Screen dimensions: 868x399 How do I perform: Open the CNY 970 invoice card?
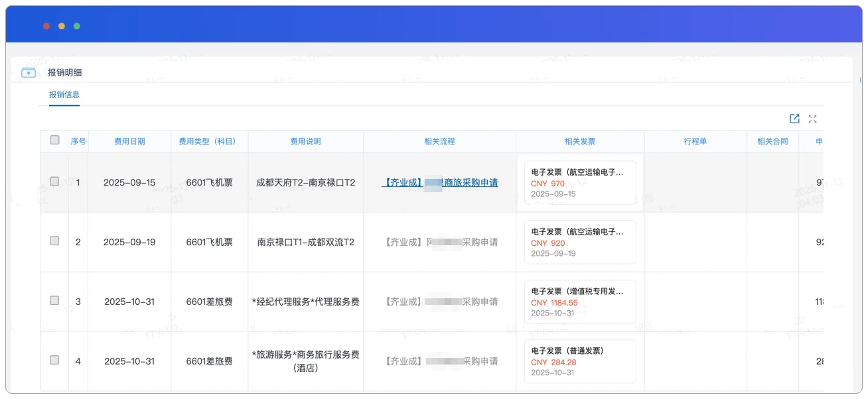point(580,183)
